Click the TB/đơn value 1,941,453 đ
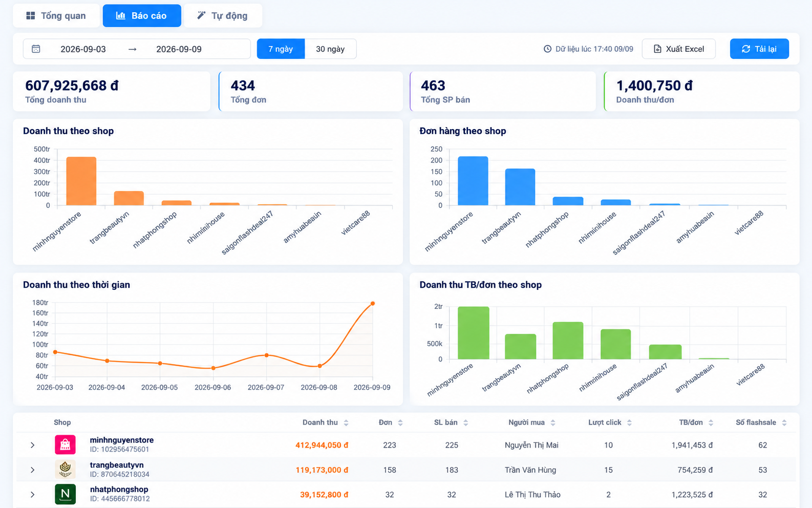 coord(692,445)
